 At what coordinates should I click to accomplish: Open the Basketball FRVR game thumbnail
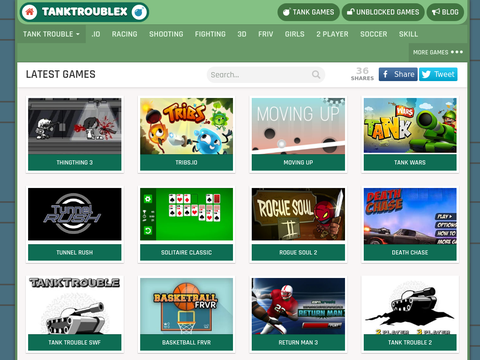coord(186,306)
